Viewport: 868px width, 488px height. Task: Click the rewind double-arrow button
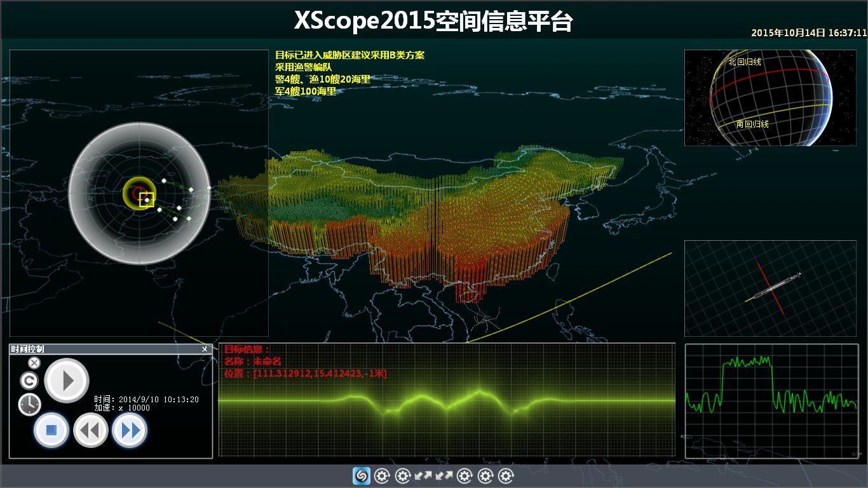pos(91,430)
